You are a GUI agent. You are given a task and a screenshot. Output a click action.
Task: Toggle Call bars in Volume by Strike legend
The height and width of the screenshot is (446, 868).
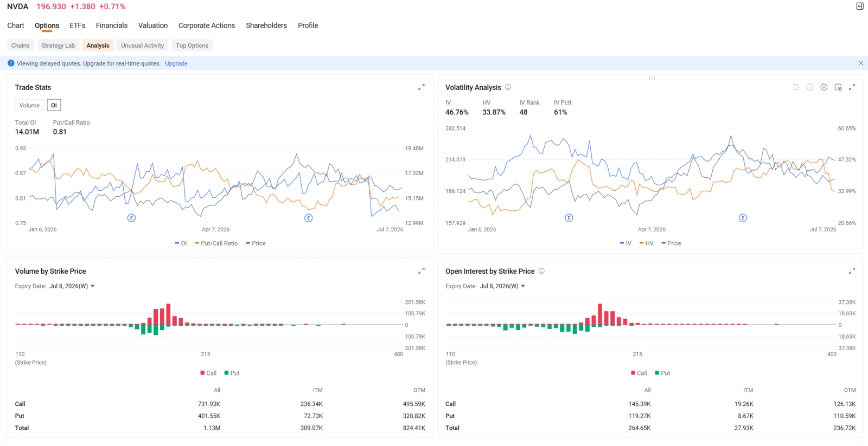[x=208, y=373]
